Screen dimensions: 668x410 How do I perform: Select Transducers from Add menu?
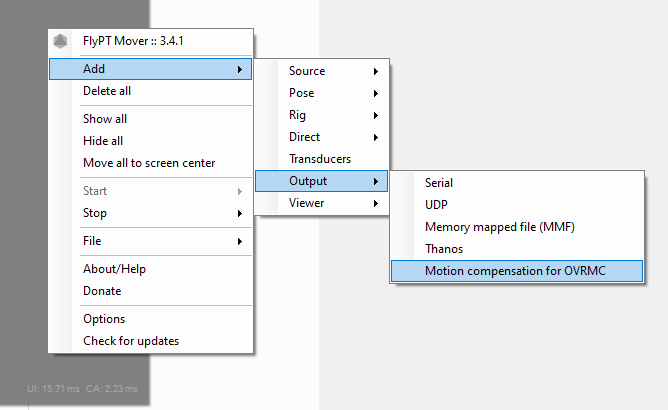[x=322, y=159]
